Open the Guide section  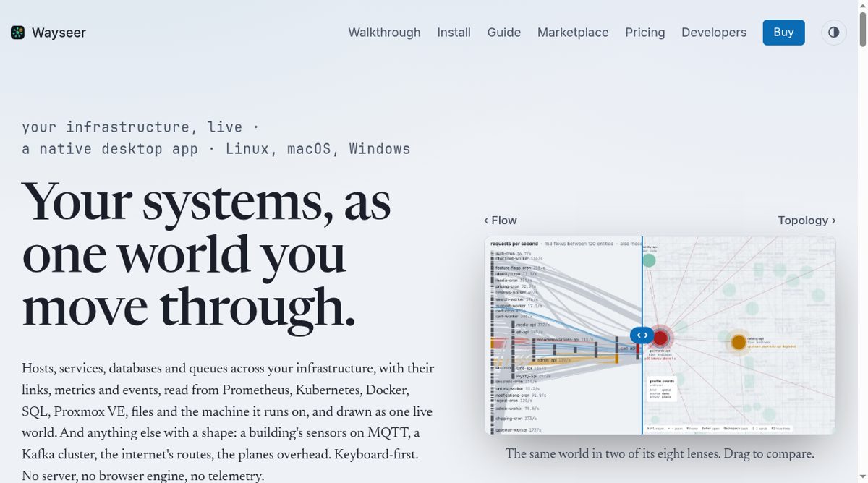click(x=504, y=33)
